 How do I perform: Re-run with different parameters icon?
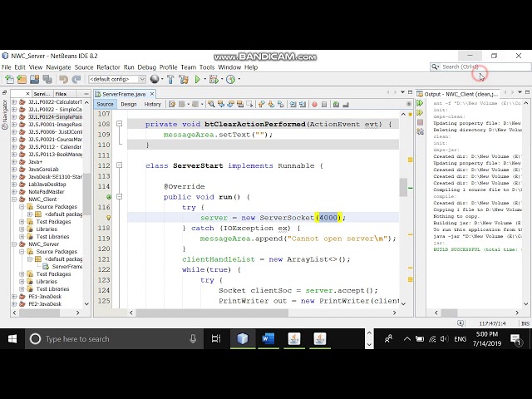420,113
